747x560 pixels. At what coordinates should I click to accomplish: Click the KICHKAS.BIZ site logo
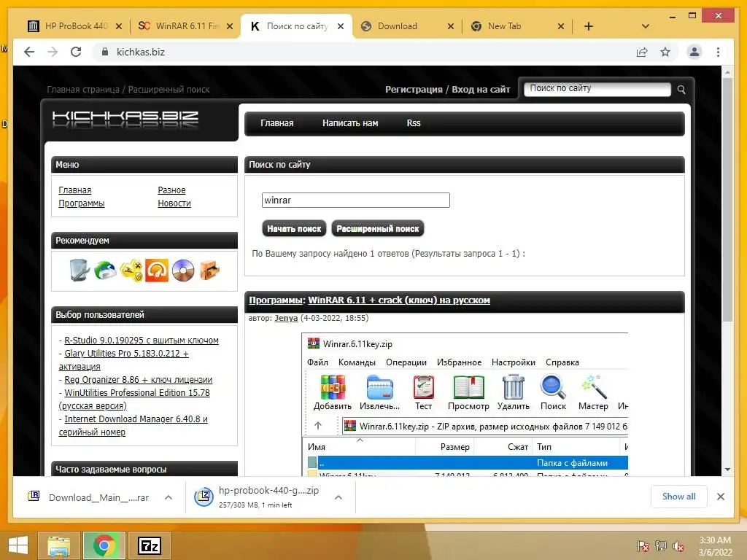(x=125, y=120)
